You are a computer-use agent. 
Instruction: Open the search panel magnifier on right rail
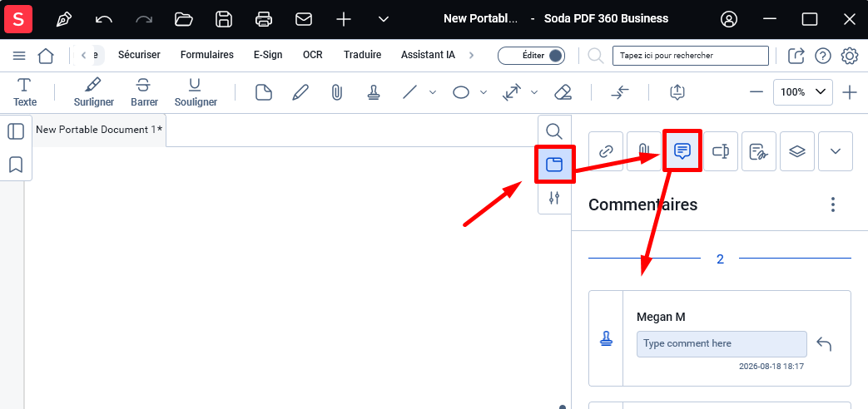click(554, 131)
